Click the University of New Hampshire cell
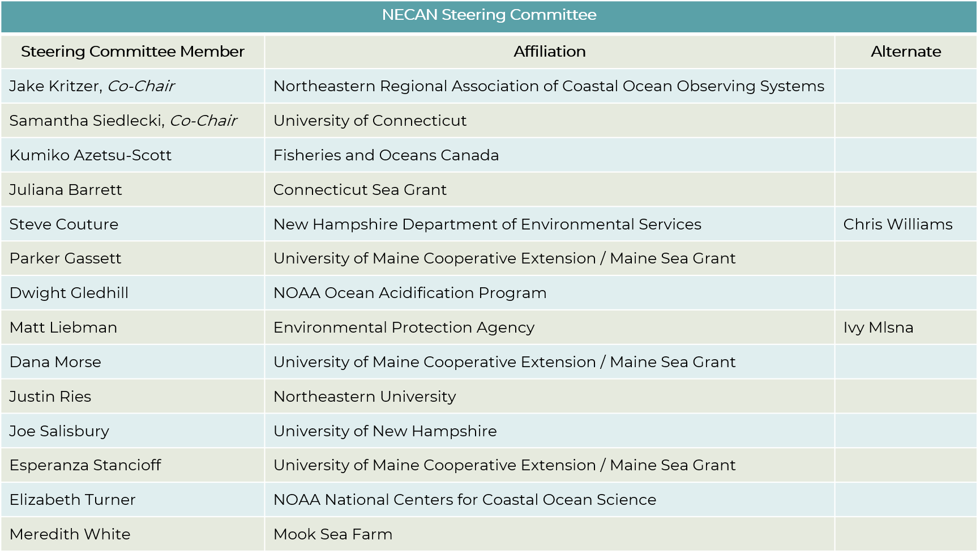 tap(549, 431)
